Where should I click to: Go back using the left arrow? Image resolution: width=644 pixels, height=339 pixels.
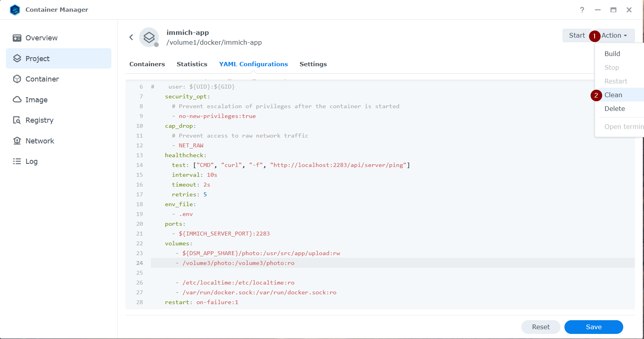point(131,37)
